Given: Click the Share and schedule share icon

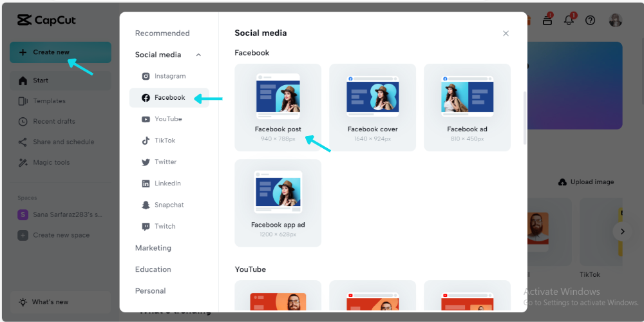Looking at the screenshot, I should coord(23,142).
